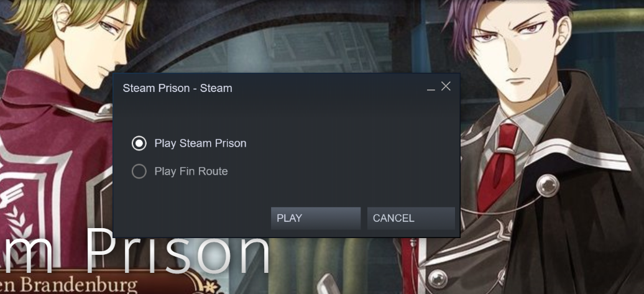Viewport: 644px width, 294px height.
Task: Select the Play Steam Prison radio button
Action: point(139,144)
